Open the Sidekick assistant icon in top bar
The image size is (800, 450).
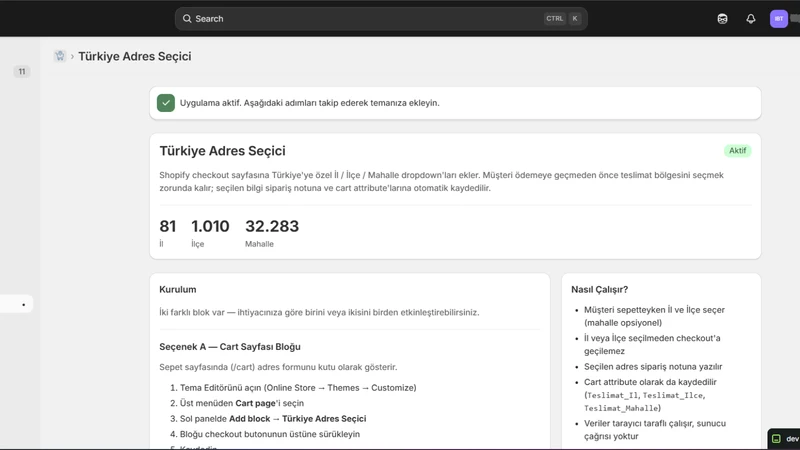pos(722,19)
